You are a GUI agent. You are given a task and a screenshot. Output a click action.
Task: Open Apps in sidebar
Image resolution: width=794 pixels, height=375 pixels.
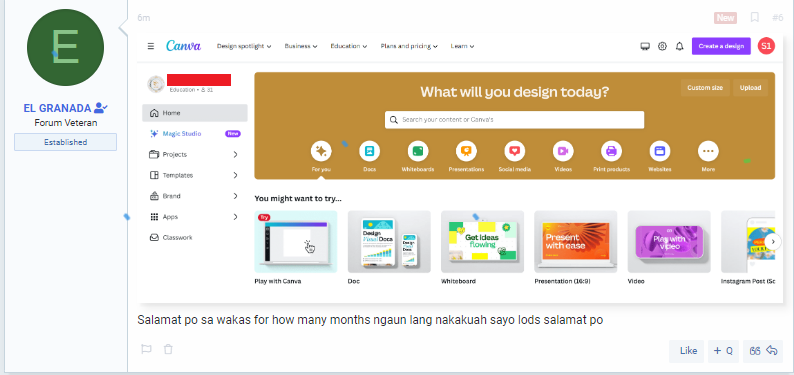tap(194, 217)
